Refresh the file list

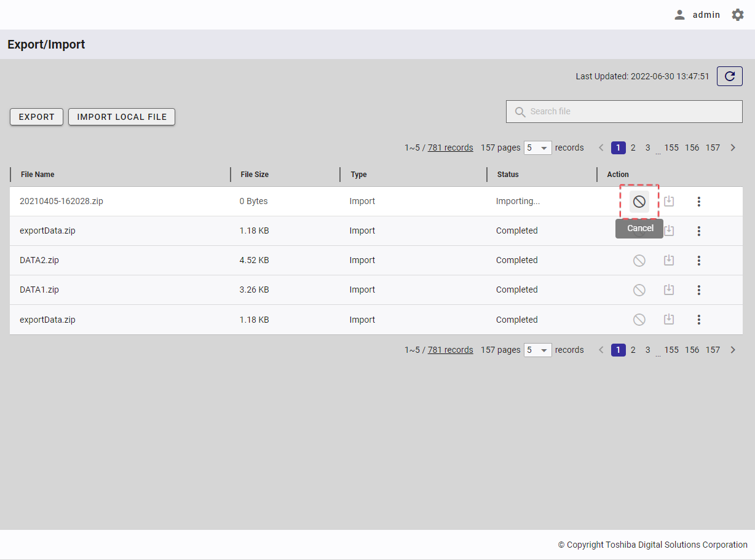(730, 76)
